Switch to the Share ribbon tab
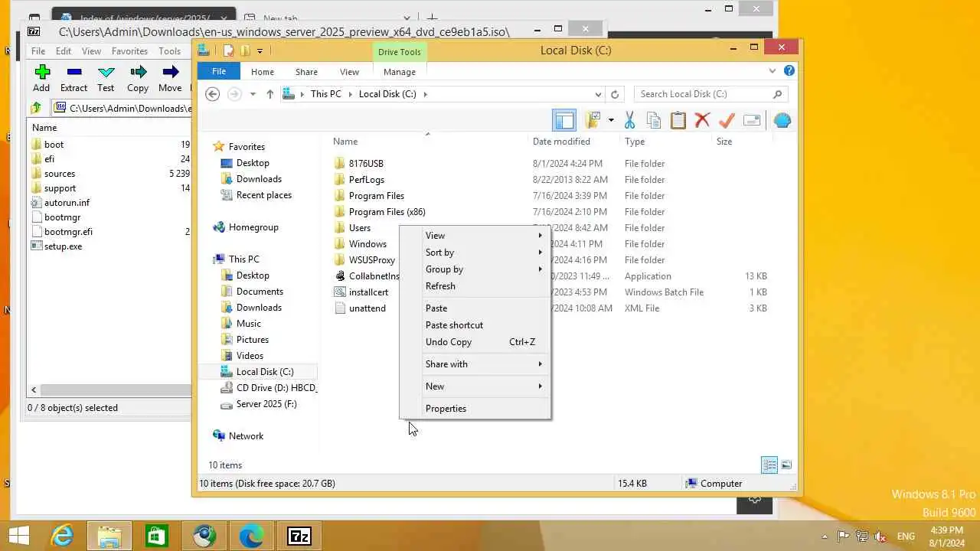 click(306, 71)
